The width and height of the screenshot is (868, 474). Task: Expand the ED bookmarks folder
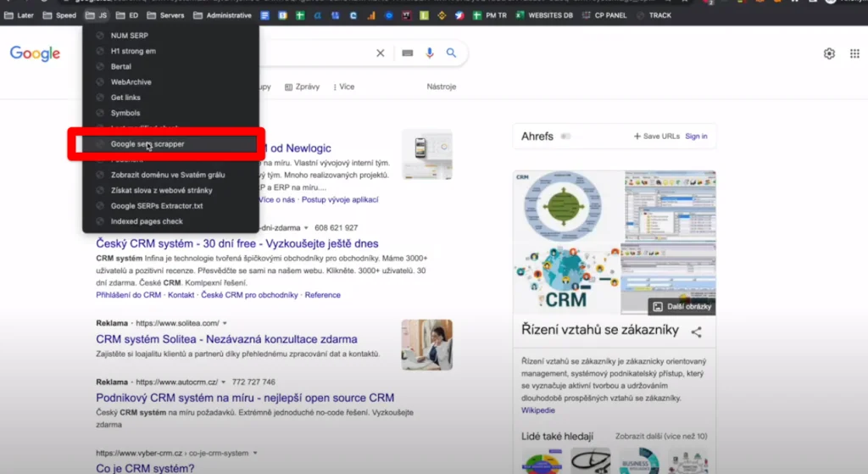[127, 15]
